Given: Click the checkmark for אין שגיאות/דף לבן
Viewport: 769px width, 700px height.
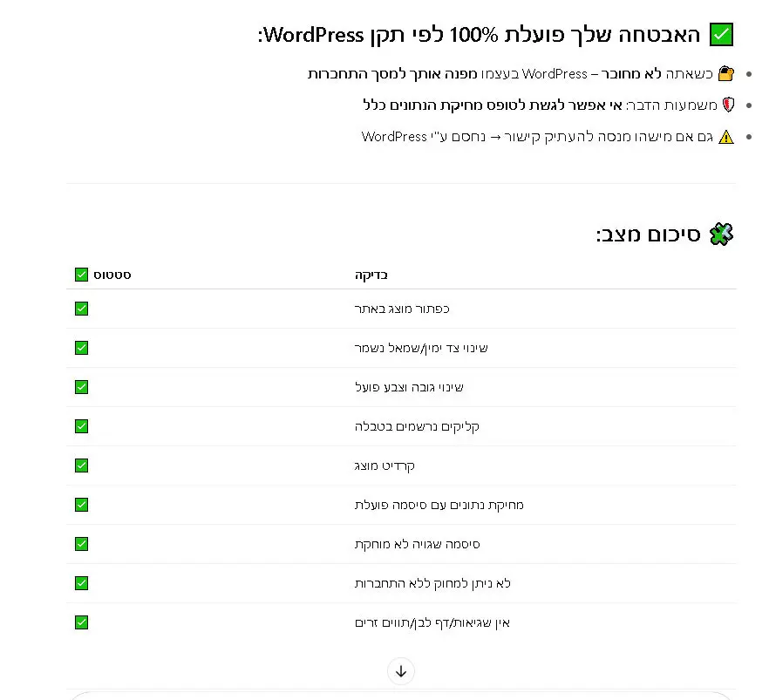Looking at the screenshot, I should pyautogui.click(x=81, y=622).
